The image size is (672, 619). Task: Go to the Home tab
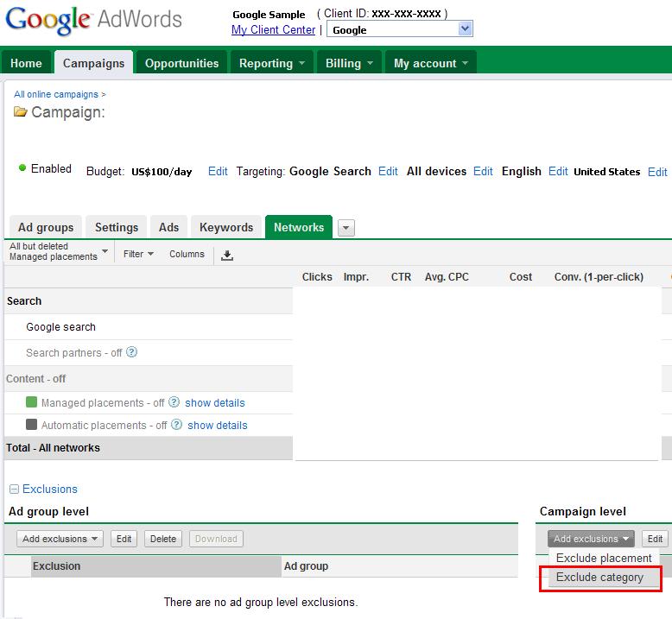[x=26, y=63]
